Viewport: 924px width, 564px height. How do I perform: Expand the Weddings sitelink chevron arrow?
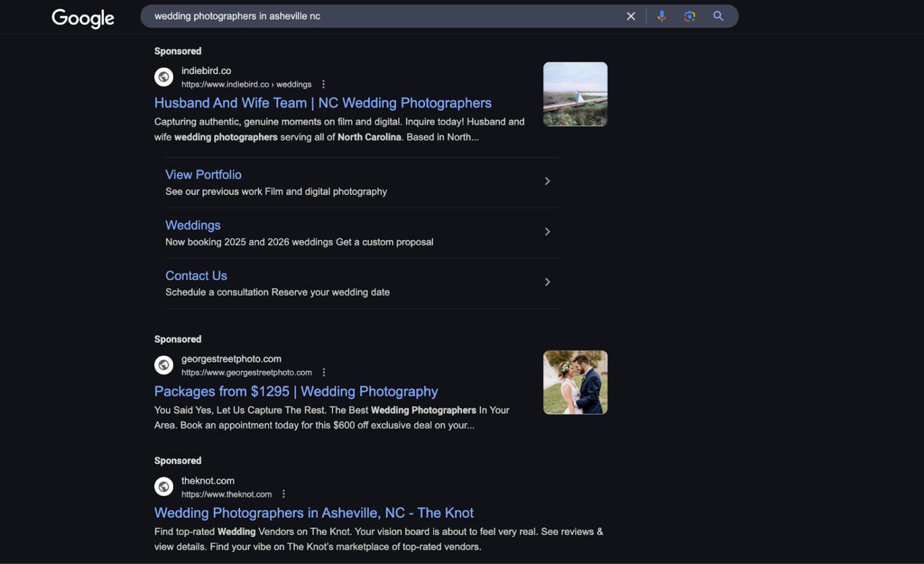point(547,232)
